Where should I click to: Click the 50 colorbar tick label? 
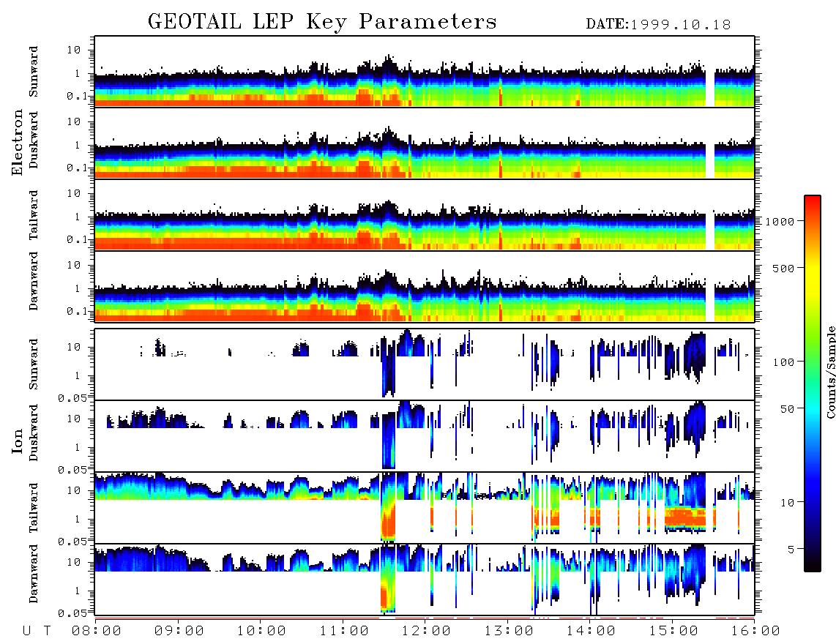pos(787,409)
